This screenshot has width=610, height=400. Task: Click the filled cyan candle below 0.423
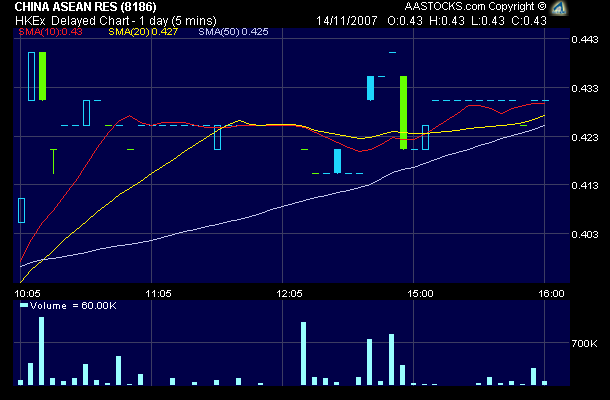pos(337,161)
